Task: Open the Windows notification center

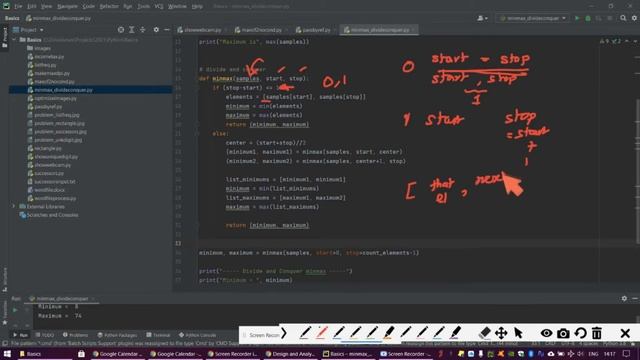Action: (x=627, y=353)
